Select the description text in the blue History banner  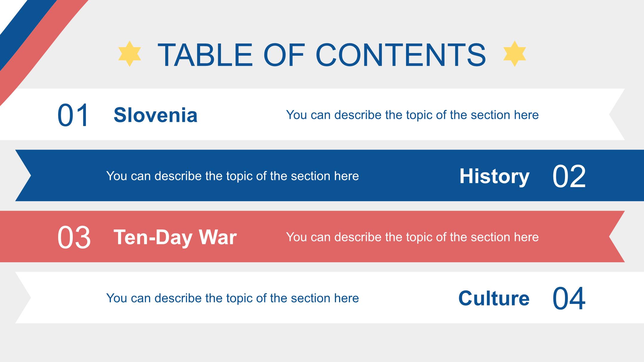click(x=233, y=176)
